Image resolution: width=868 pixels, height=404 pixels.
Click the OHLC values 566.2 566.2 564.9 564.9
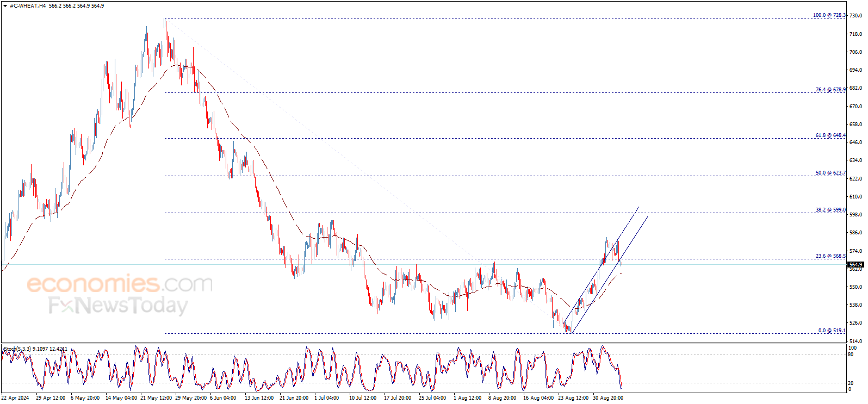point(76,6)
